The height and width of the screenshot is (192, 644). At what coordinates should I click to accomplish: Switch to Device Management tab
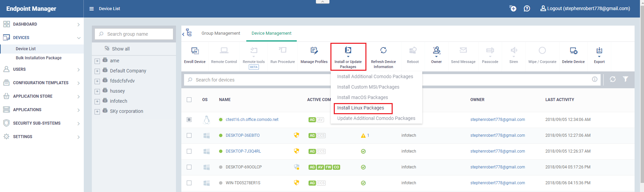pos(272,33)
